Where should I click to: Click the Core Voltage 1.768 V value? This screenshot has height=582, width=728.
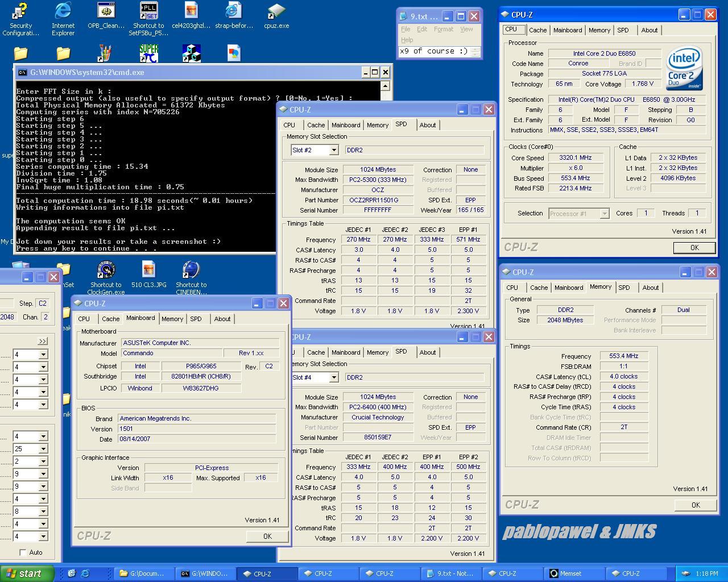tap(643, 84)
